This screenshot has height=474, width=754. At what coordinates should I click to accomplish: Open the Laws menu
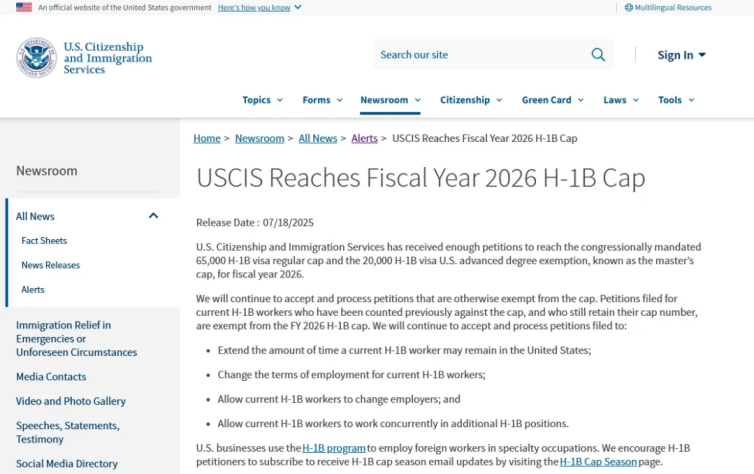[x=621, y=100]
